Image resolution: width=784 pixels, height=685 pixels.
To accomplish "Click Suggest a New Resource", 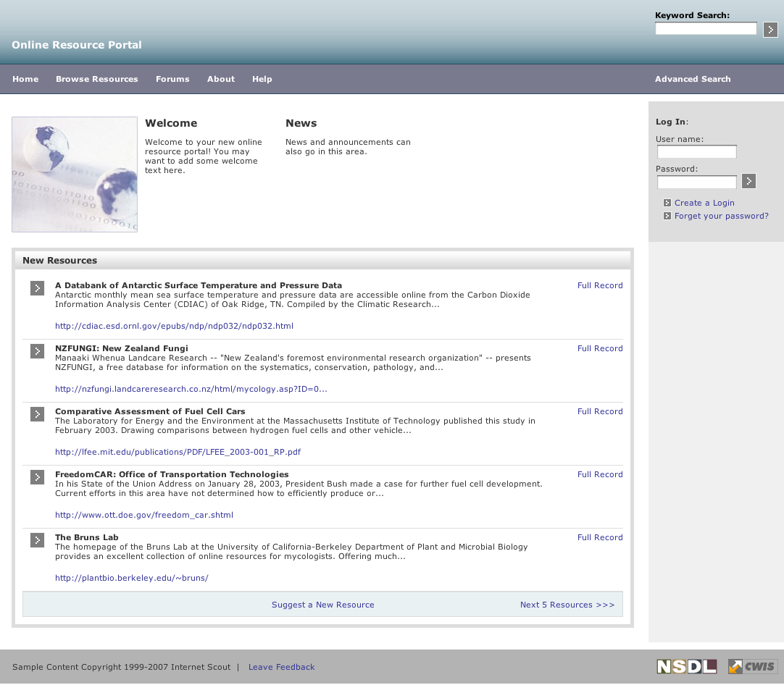I will [322, 605].
